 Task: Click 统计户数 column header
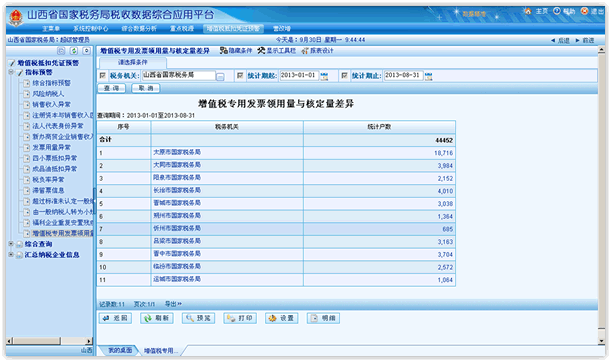[379, 127]
